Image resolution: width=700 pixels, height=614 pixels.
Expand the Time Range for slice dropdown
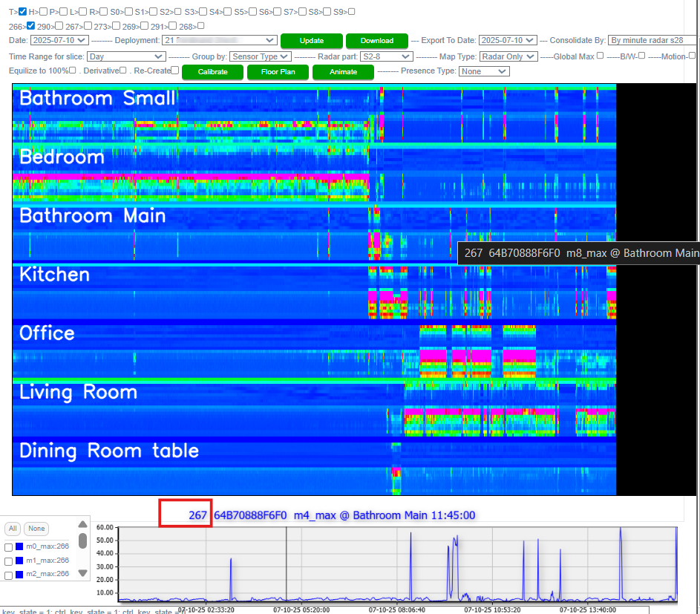pos(125,56)
